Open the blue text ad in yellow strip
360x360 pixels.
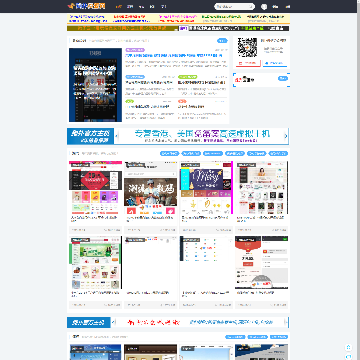point(88,18)
